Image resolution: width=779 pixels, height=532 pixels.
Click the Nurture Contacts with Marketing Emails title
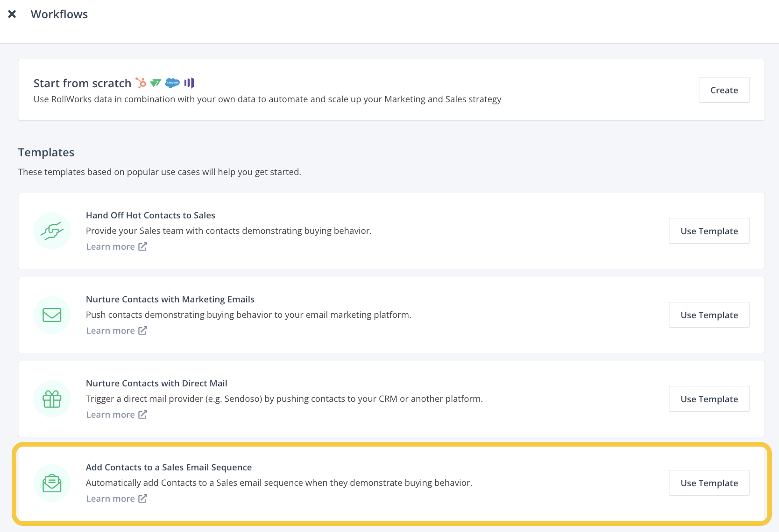(170, 299)
